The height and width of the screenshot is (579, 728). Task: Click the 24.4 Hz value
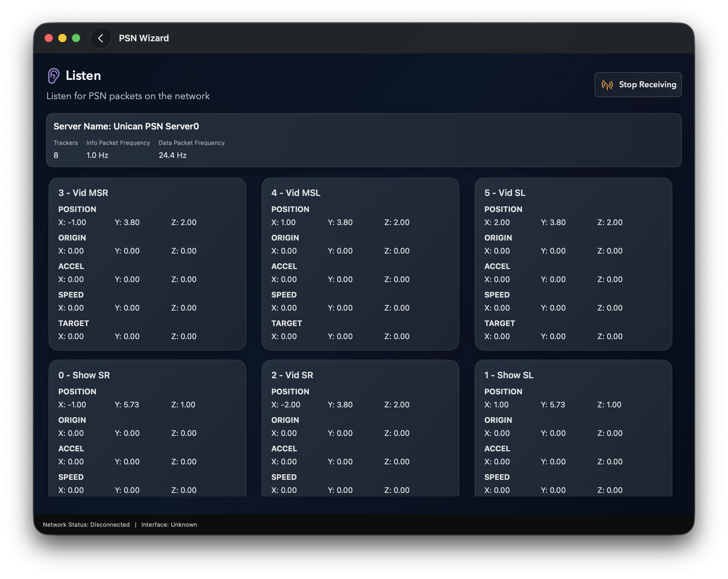coord(173,155)
